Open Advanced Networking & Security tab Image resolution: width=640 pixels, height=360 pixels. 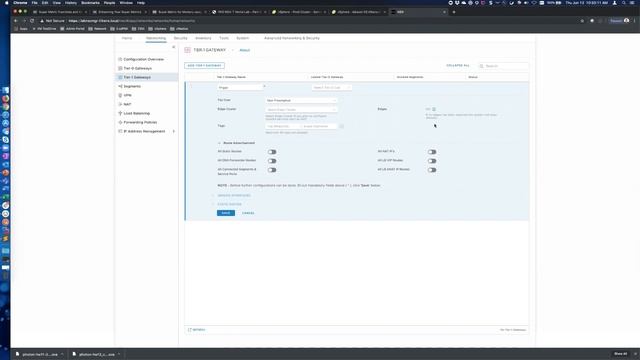(x=292, y=38)
